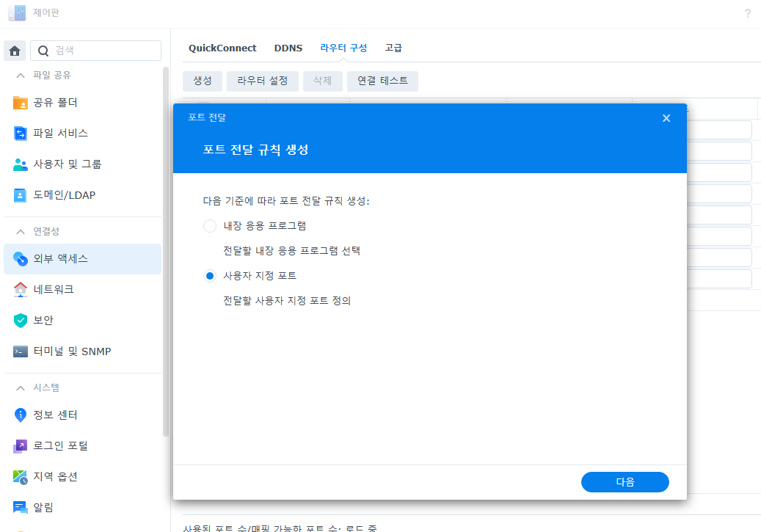Image resolution: width=761 pixels, height=532 pixels.
Task: Click the 전달할 사용자 지정 포트 정의 description
Action: coord(287,301)
